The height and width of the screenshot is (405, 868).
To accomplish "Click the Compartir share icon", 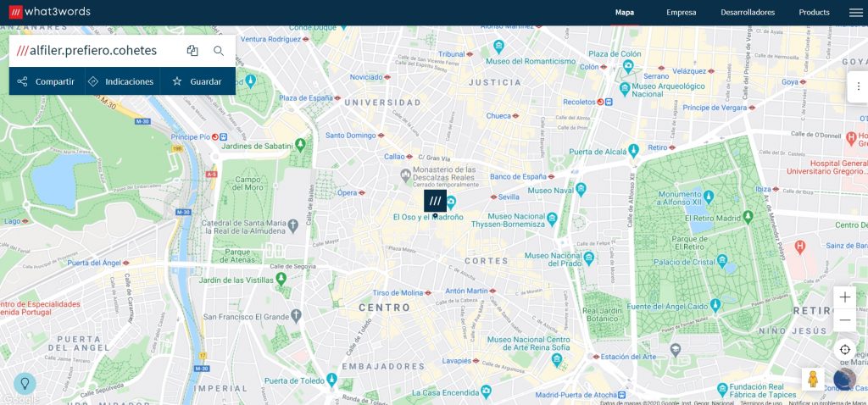I will (x=22, y=81).
